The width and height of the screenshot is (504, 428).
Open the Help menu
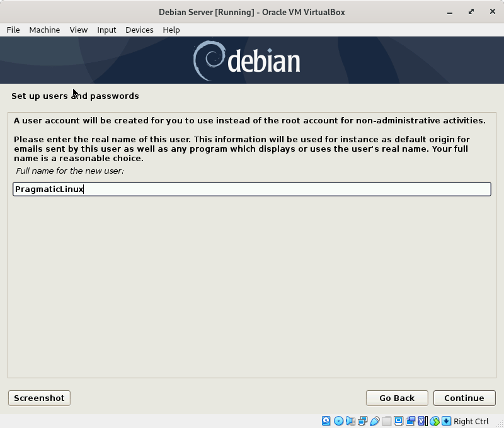tap(171, 30)
